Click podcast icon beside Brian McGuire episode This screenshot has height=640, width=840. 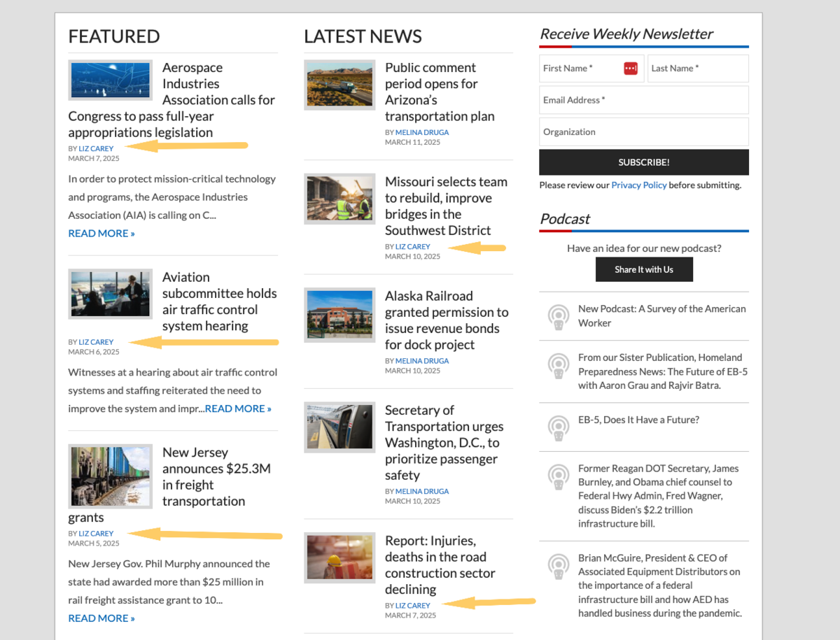(x=558, y=567)
